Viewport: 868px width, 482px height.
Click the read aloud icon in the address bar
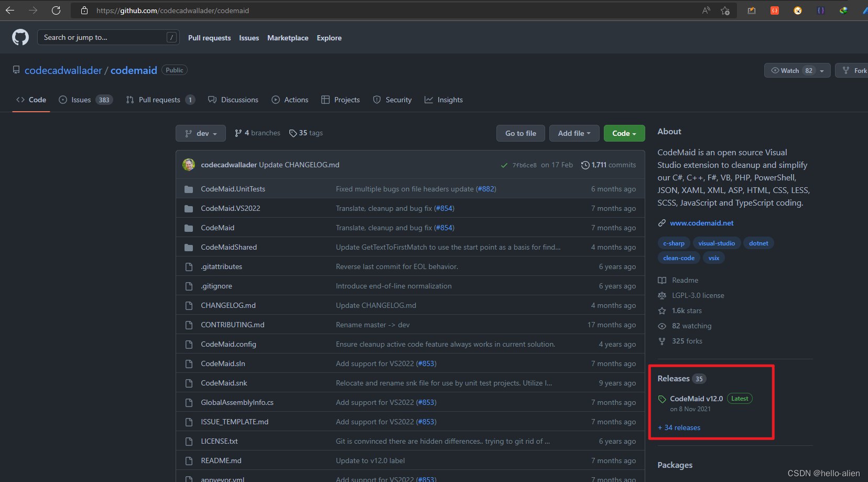pos(706,10)
